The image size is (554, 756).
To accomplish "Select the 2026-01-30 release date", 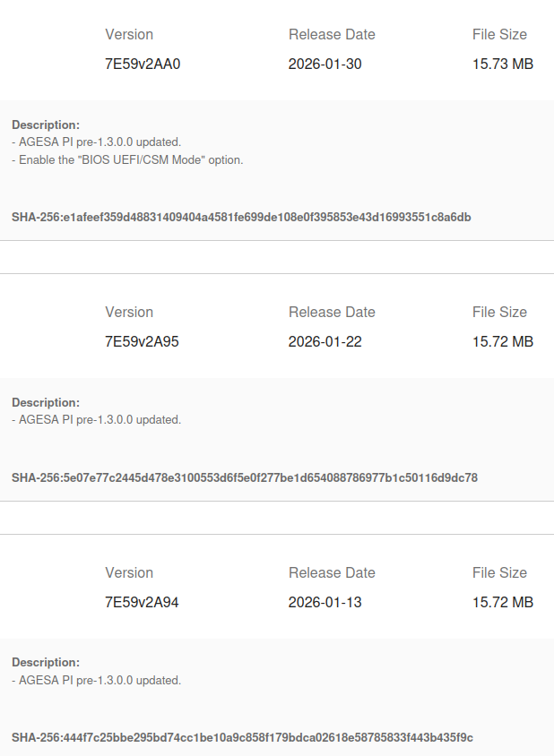I will [x=325, y=64].
